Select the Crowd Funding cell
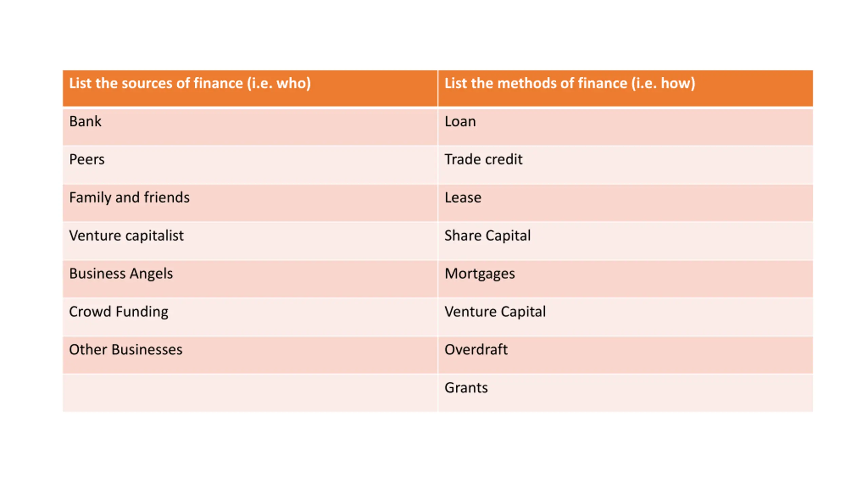The image size is (868, 488). (x=250, y=317)
